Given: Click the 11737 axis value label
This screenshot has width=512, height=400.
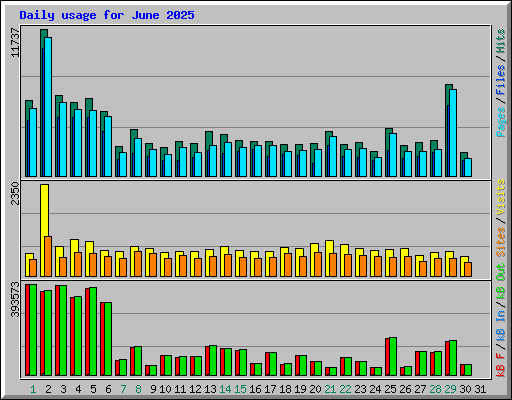Looking at the screenshot, I should pos(15,42).
